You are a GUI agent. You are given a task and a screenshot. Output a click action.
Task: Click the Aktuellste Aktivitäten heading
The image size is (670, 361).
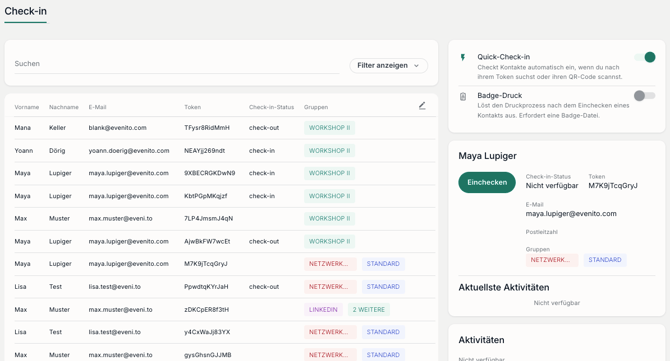click(x=504, y=288)
